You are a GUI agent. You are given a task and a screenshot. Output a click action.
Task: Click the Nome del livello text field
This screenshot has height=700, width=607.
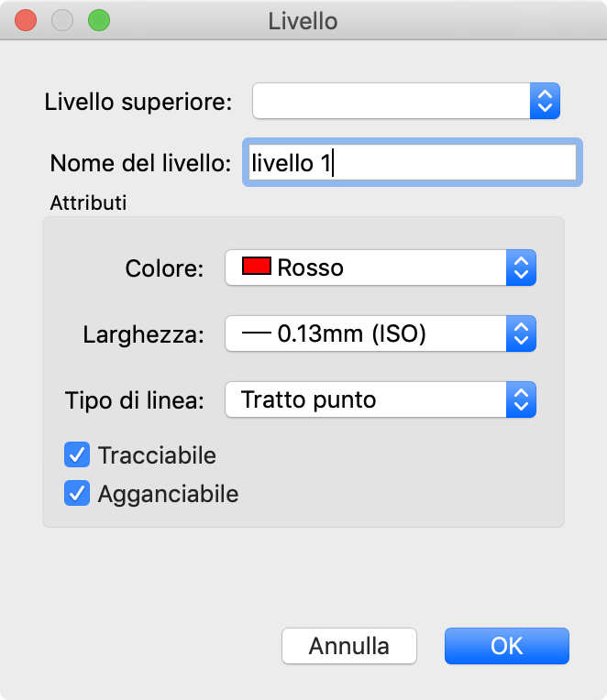click(413, 163)
